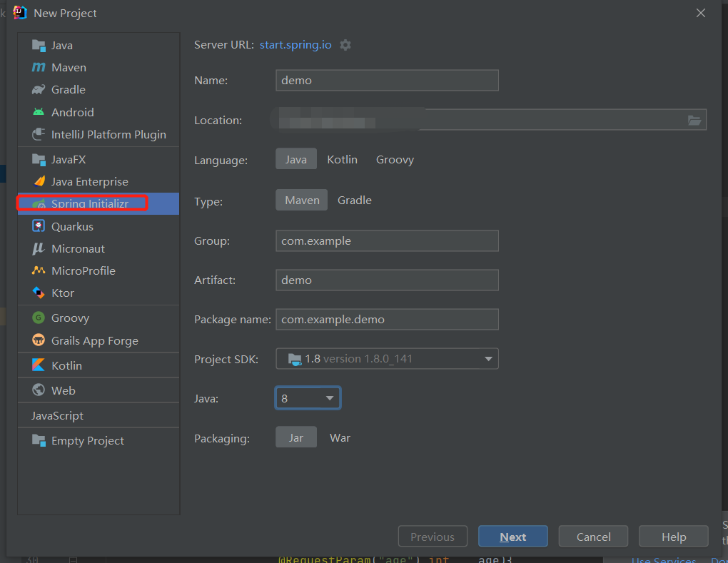The height and width of the screenshot is (563, 728).
Task: Browse for project location folder
Action: [694, 121]
